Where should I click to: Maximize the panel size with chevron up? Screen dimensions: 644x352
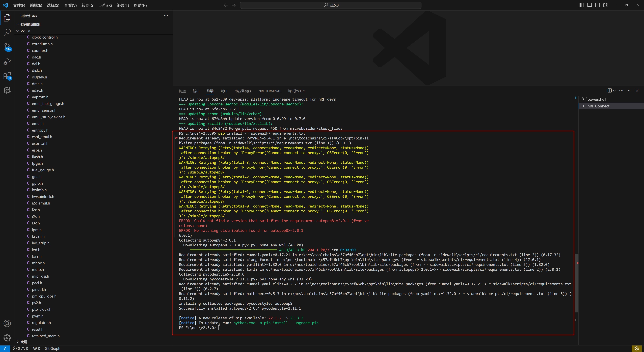pyautogui.click(x=629, y=91)
